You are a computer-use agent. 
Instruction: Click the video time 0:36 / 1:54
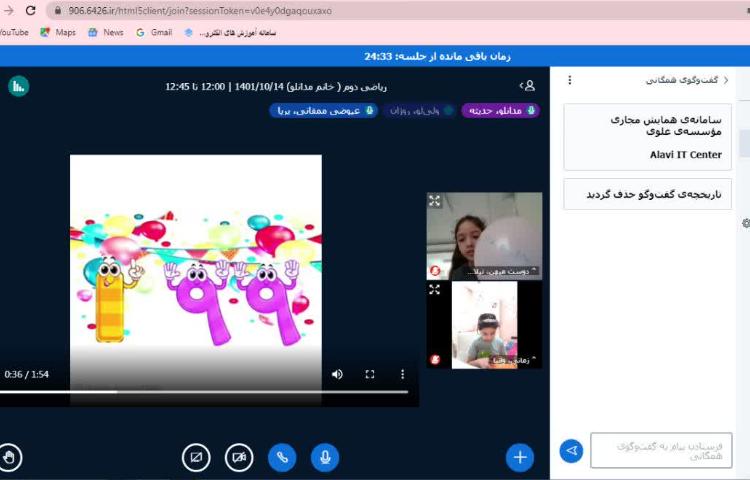(27, 374)
